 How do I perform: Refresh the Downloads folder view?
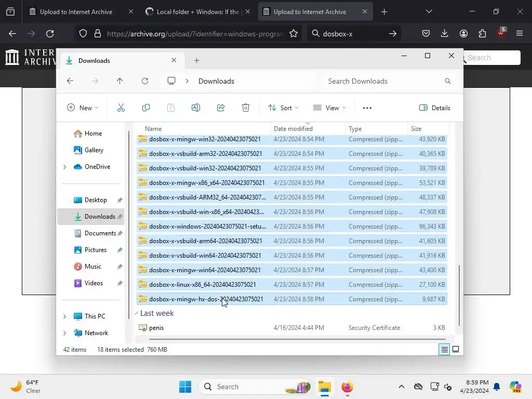145,81
